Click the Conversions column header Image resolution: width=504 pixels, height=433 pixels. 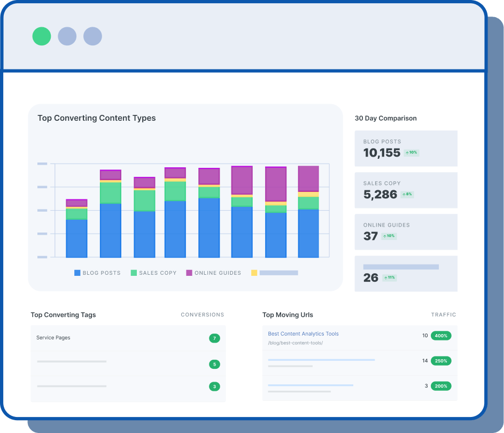coord(203,315)
